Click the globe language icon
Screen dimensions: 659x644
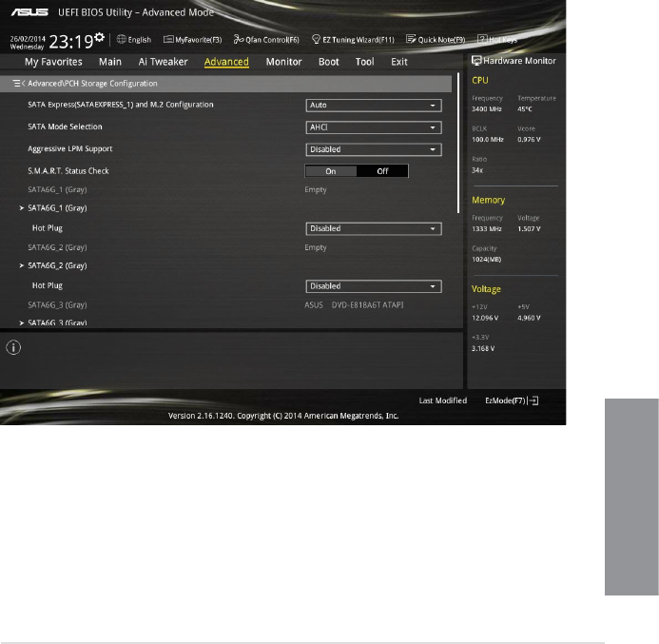(x=121, y=39)
